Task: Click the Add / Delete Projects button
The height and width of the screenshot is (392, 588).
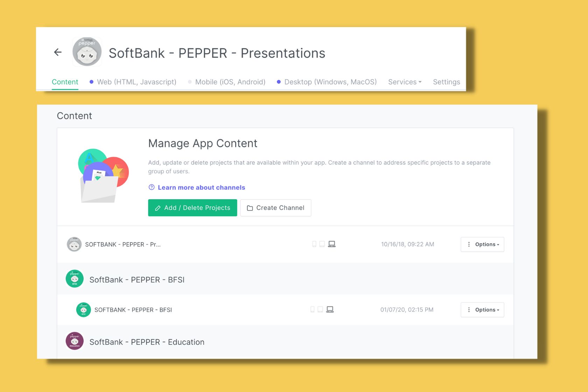Action: 192,208
